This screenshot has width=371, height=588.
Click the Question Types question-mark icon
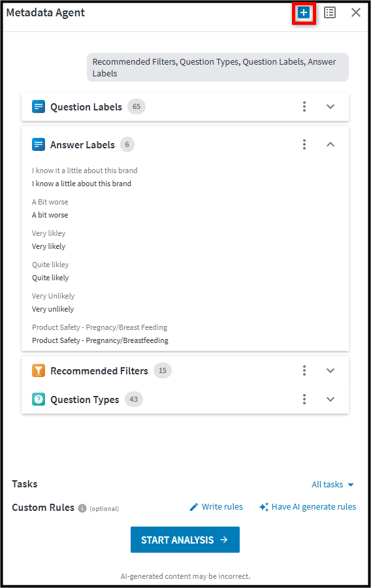pos(39,399)
